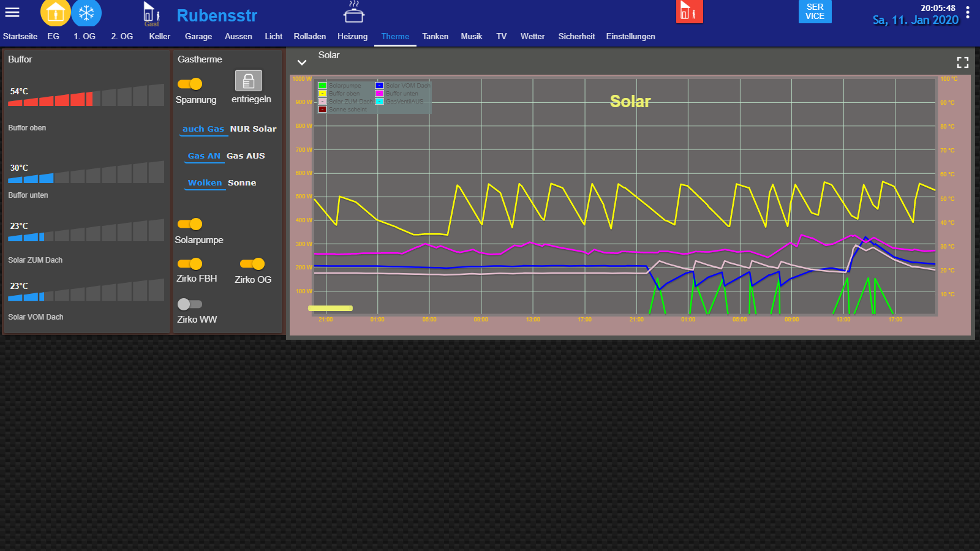This screenshot has height=551, width=980.
Task: Toggle the Spannung switch
Action: pyautogui.click(x=190, y=84)
